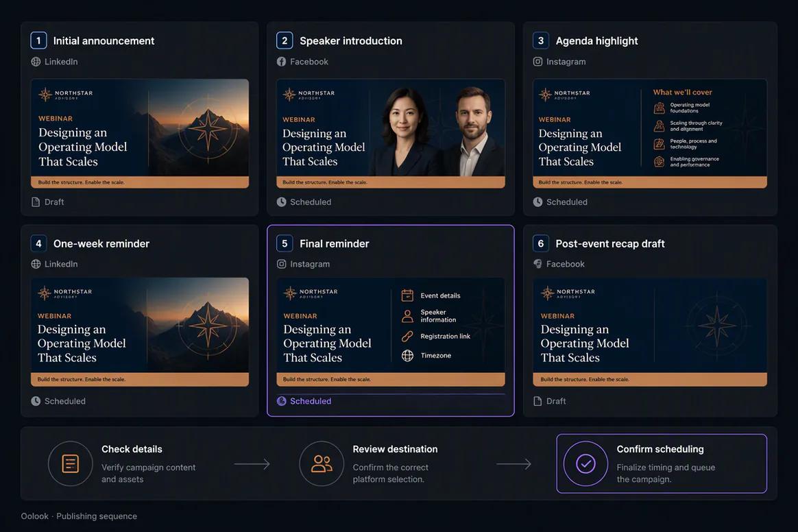This screenshot has height=532, width=798.
Task: Click the Agenda highlight card title
Action: tap(596, 40)
